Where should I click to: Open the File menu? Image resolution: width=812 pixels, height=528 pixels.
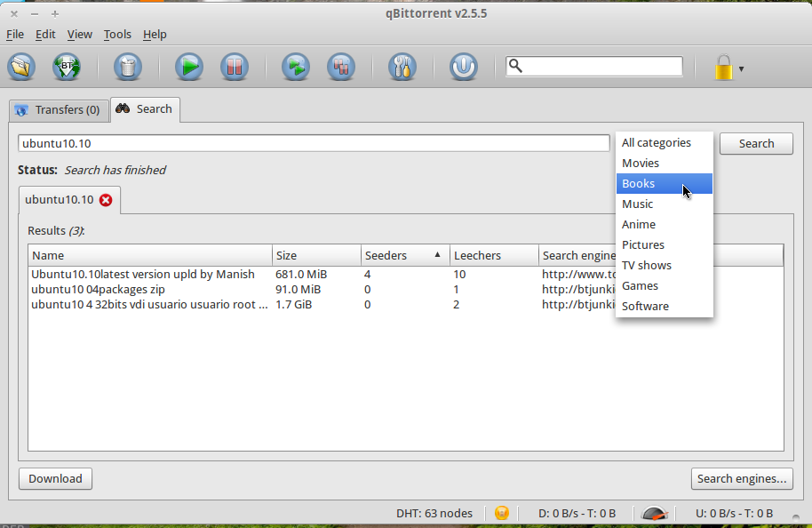point(15,34)
